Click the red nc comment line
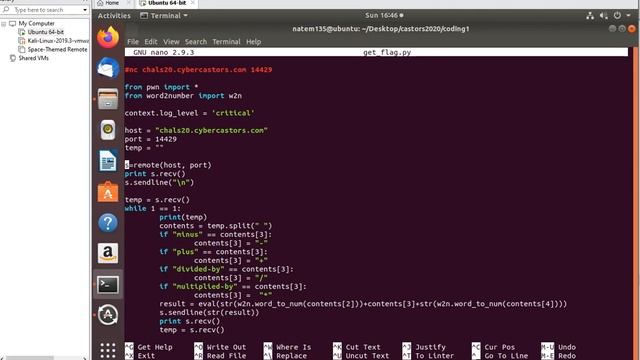The width and height of the screenshot is (640, 360). [x=198, y=70]
